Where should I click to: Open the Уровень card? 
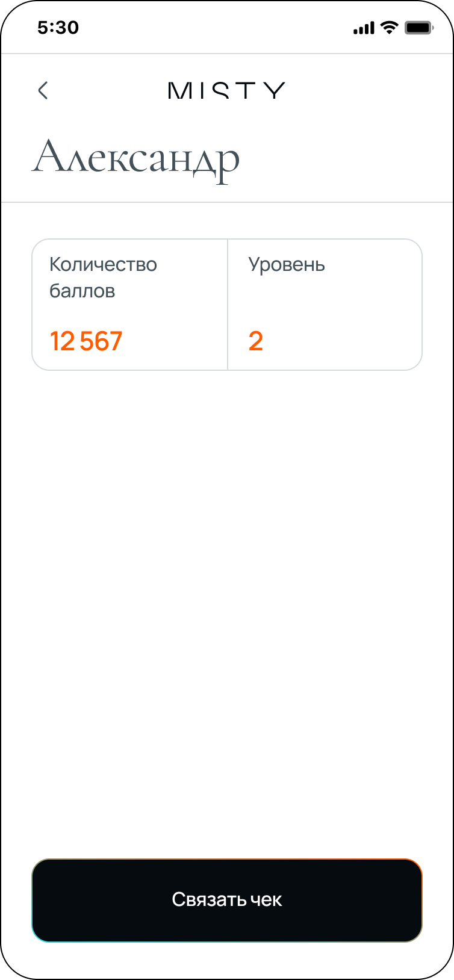324,304
